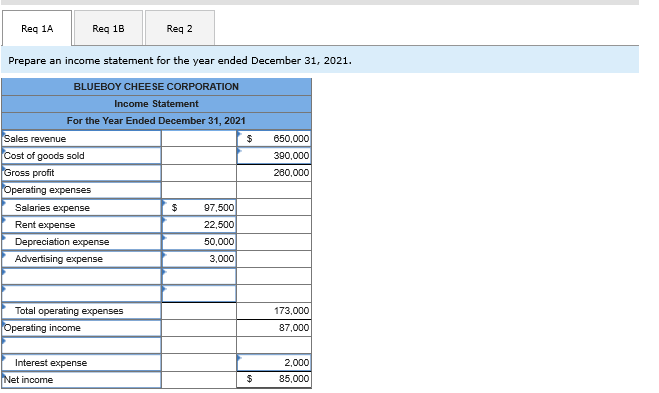Open the blank label dropdown above Total operating expenses
The height and width of the screenshot is (393, 659).
click(82, 293)
